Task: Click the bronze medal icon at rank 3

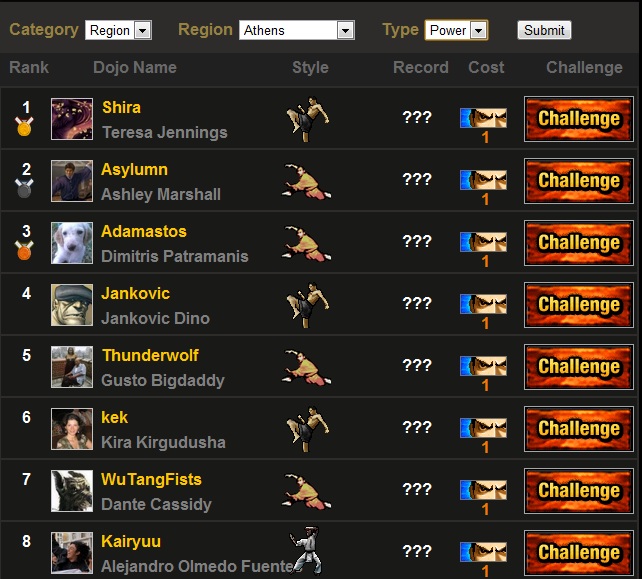Action: tap(24, 250)
